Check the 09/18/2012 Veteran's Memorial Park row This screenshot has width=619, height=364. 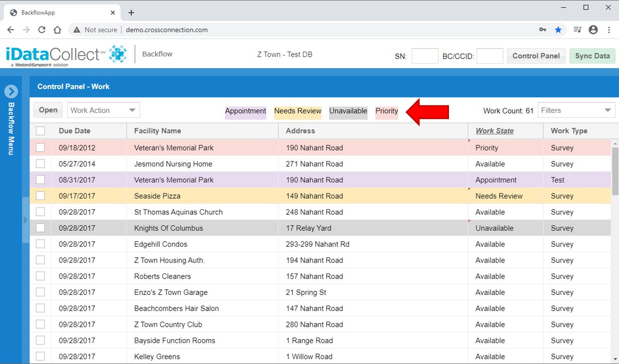(x=40, y=148)
